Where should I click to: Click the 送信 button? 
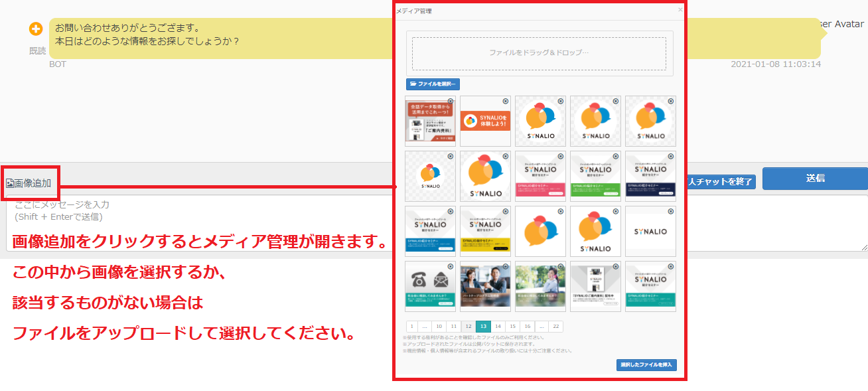click(816, 178)
